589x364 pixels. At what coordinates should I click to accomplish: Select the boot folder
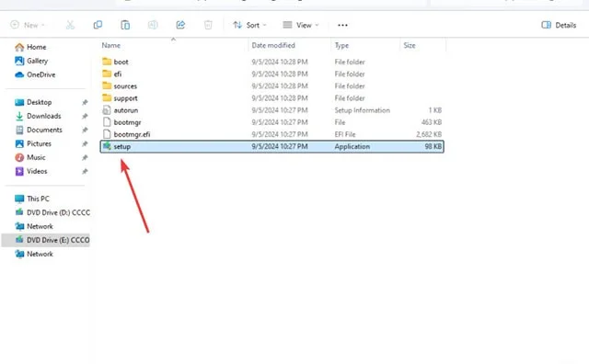[272, 62]
